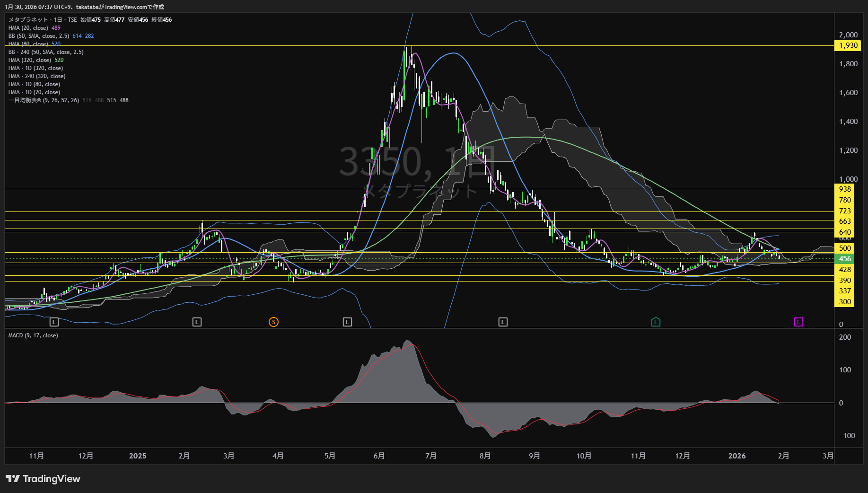The width and height of the screenshot is (868, 493).
Task: Select the HMA (20, close) indicator legend
Action: pyautogui.click(x=28, y=28)
